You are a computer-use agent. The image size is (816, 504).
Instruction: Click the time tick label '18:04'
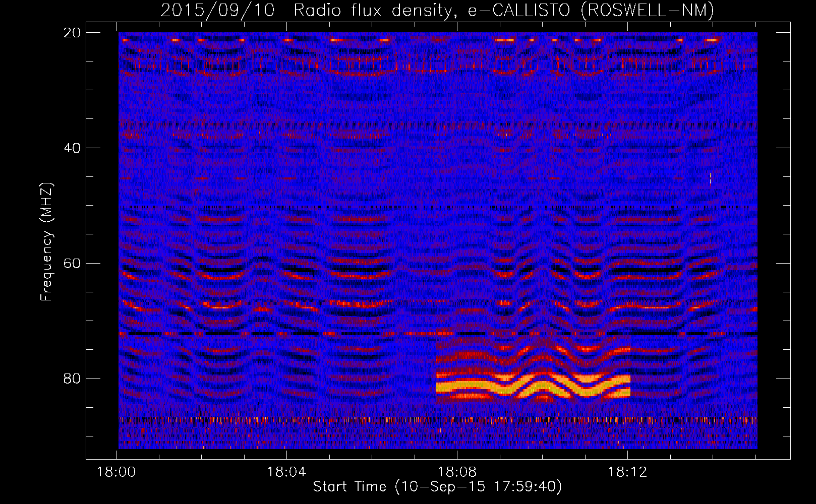[286, 472]
